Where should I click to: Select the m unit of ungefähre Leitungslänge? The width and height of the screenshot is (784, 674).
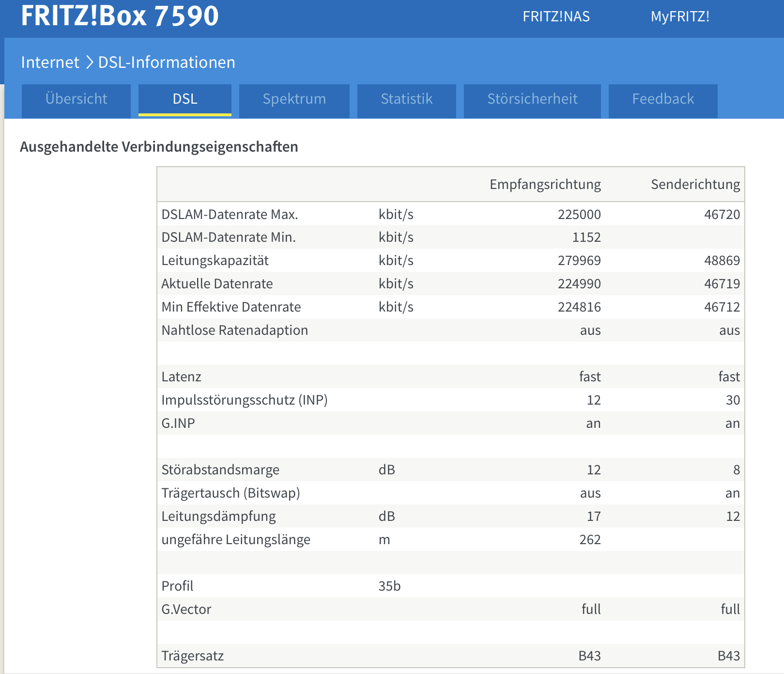tap(384, 539)
